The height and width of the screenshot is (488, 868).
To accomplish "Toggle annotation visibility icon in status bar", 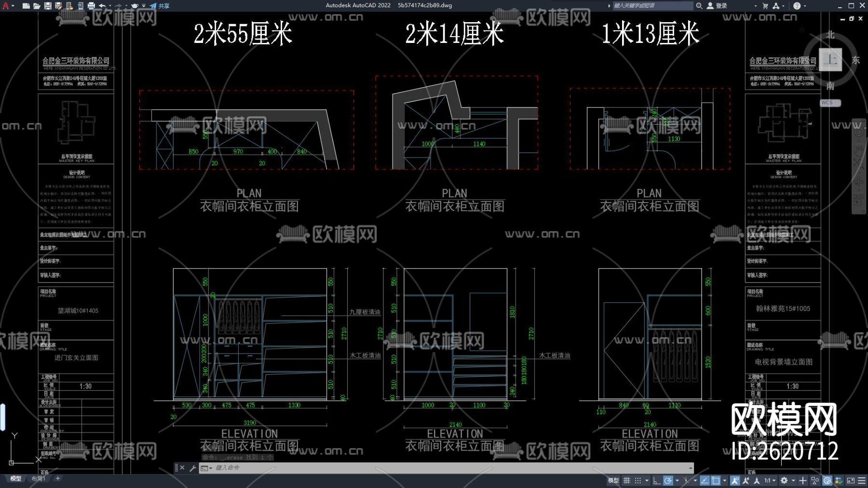I will click(x=735, y=481).
